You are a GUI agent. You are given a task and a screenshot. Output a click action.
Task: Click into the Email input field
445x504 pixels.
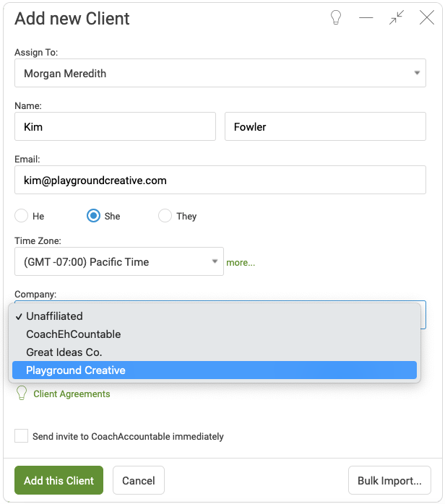[220, 180]
